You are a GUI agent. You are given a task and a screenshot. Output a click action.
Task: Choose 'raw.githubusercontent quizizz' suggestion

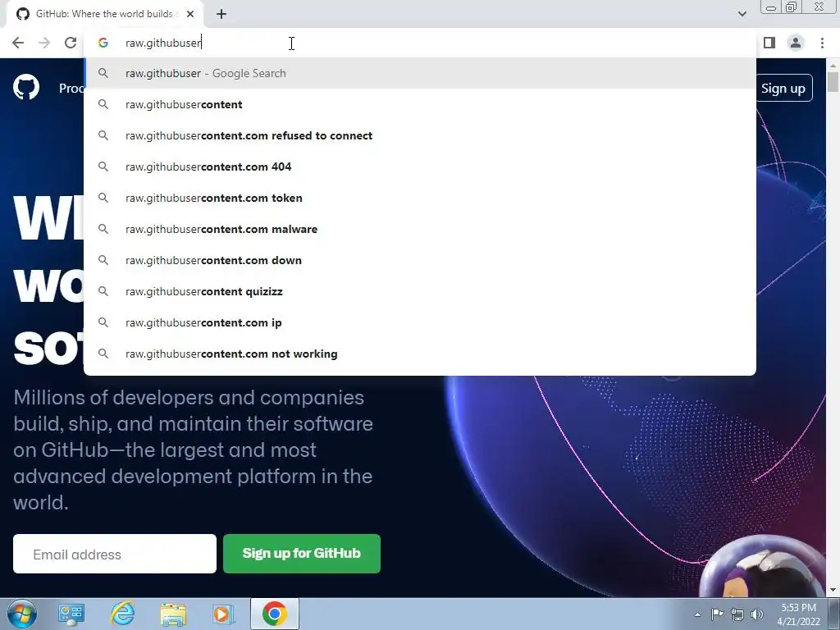(x=420, y=291)
